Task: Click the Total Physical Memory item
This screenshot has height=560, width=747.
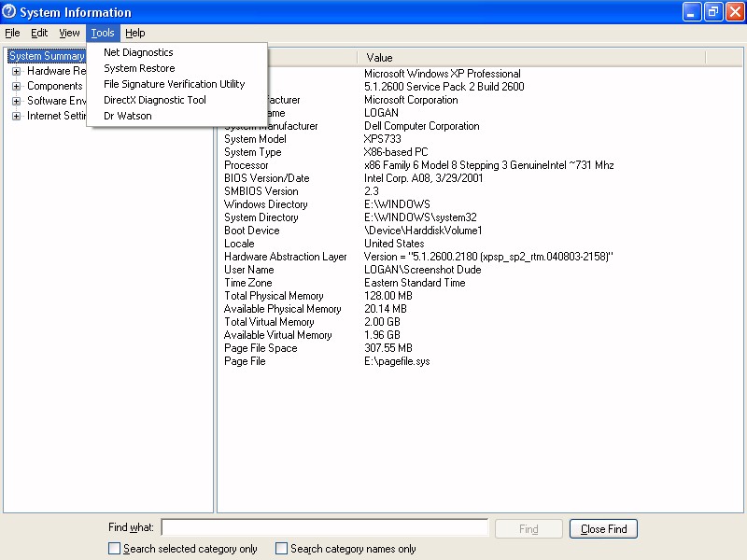Action: [274, 296]
